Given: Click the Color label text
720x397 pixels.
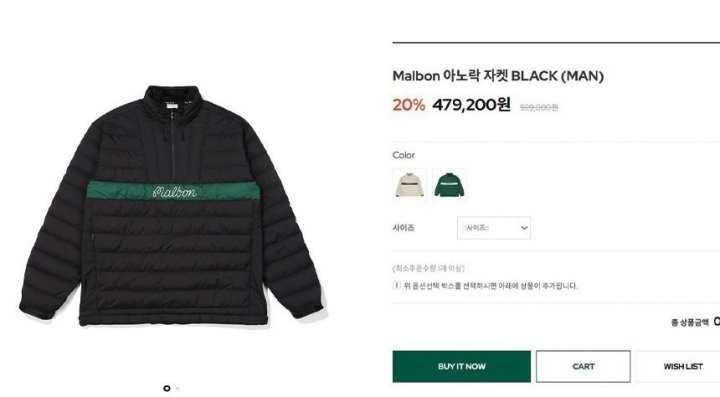Looking at the screenshot, I should [404, 155].
